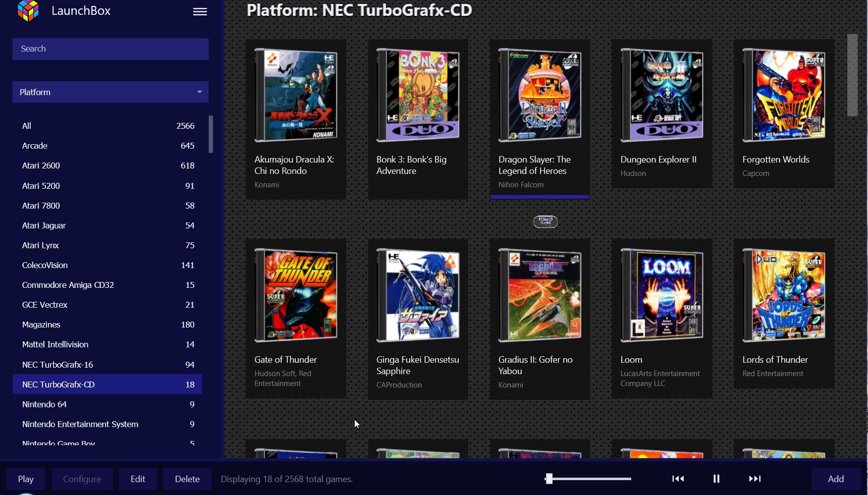Select Lords of Thunder box art
The image size is (868, 495).
783,295
